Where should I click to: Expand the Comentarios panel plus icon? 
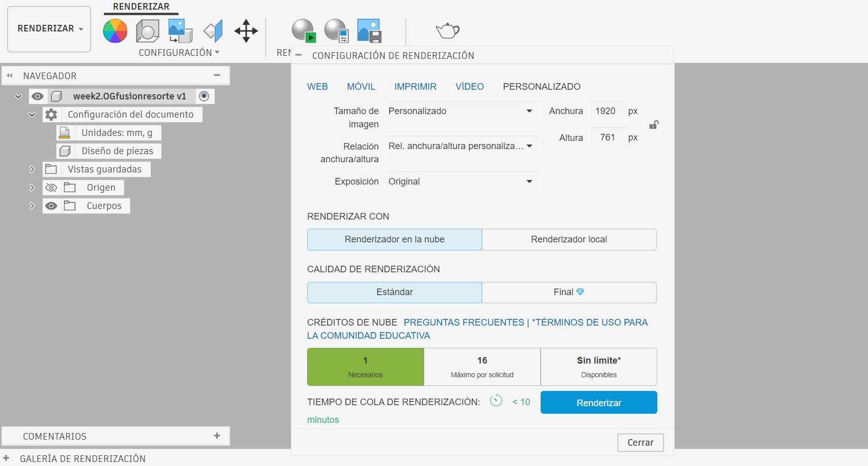pos(217,436)
